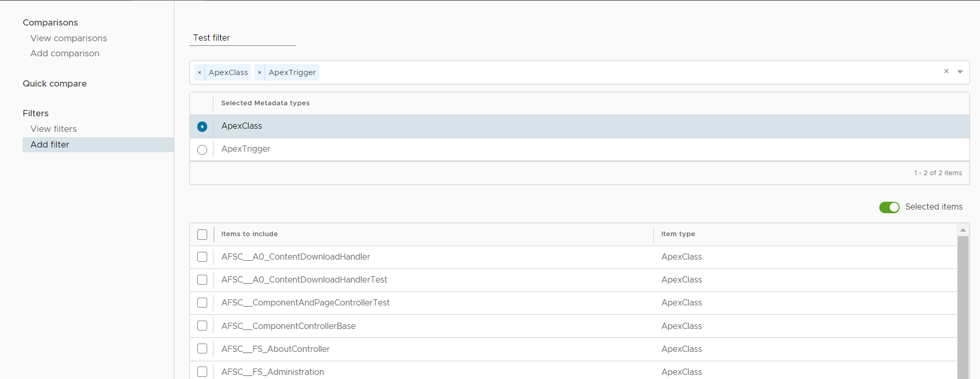
Task: Go to Quick compare
Action: 55,83
